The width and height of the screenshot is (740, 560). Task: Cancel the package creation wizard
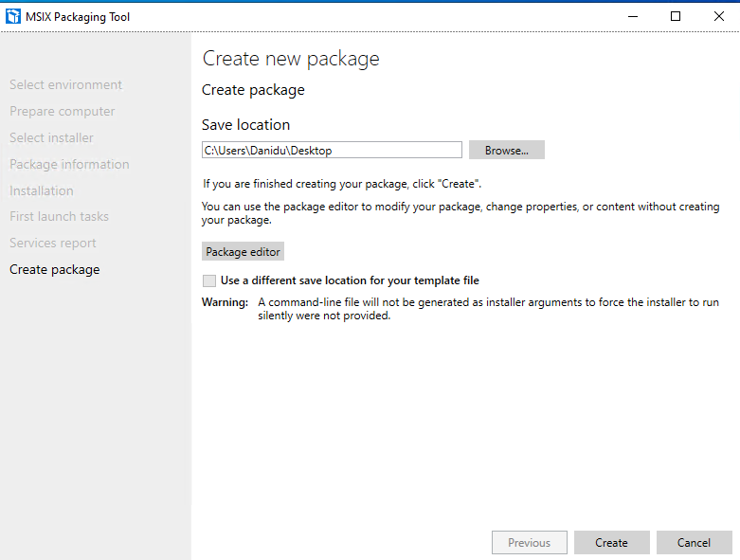pyautogui.click(x=694, y=543)
